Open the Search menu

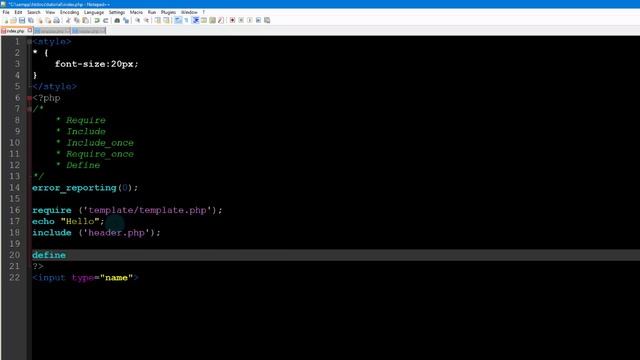tap(34, 12)
